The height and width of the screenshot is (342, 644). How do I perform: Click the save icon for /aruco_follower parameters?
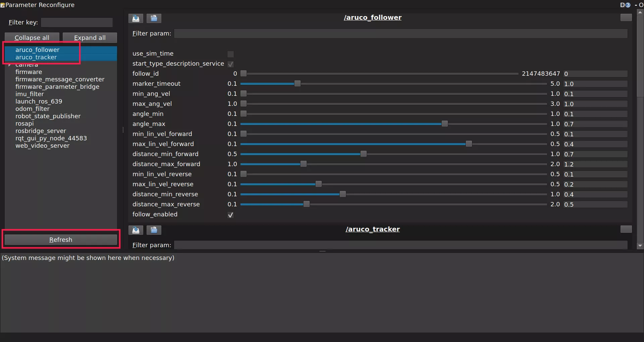pos(136,18)
